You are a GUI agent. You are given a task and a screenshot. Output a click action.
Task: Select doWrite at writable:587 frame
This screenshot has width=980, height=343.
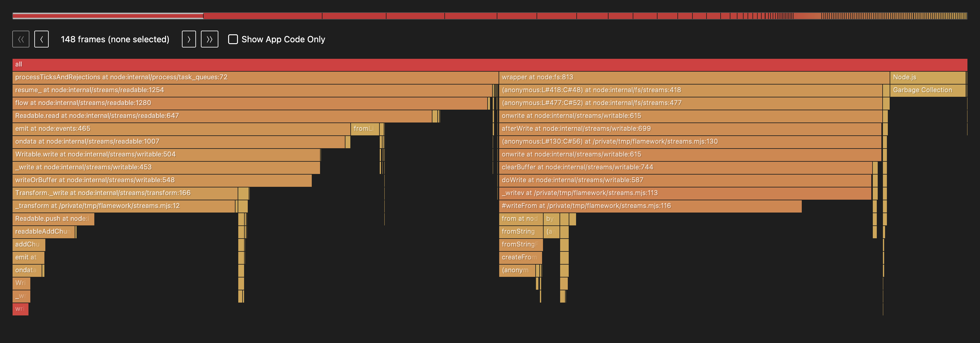point(685,181)
